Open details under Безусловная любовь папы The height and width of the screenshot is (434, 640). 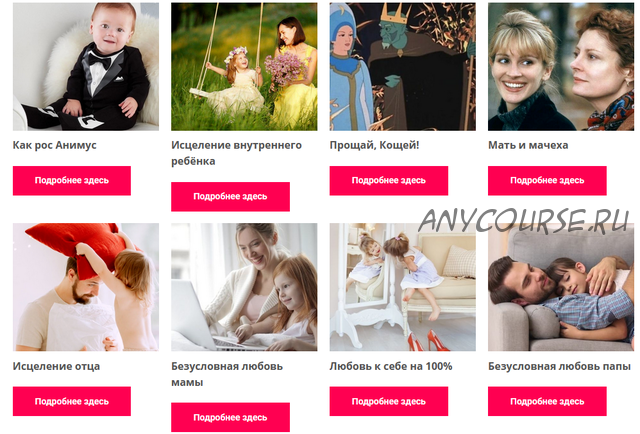pyautogui.click(x=547, y=401)
